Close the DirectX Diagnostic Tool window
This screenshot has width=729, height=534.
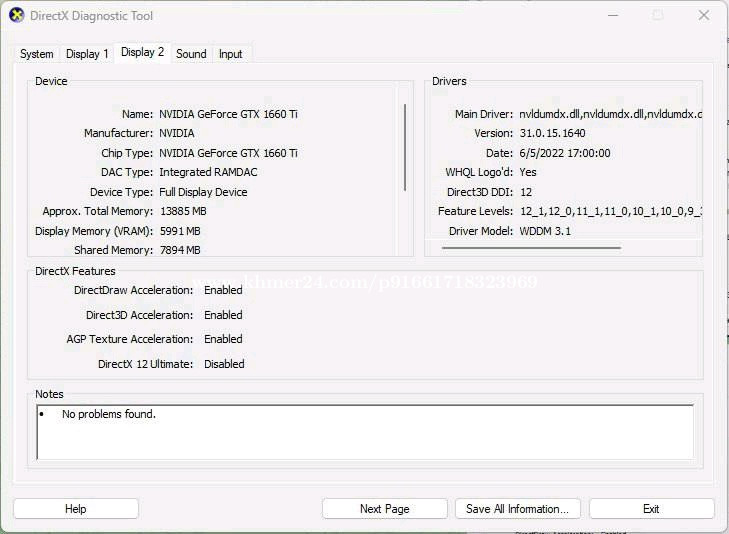(x=704, y=15)
